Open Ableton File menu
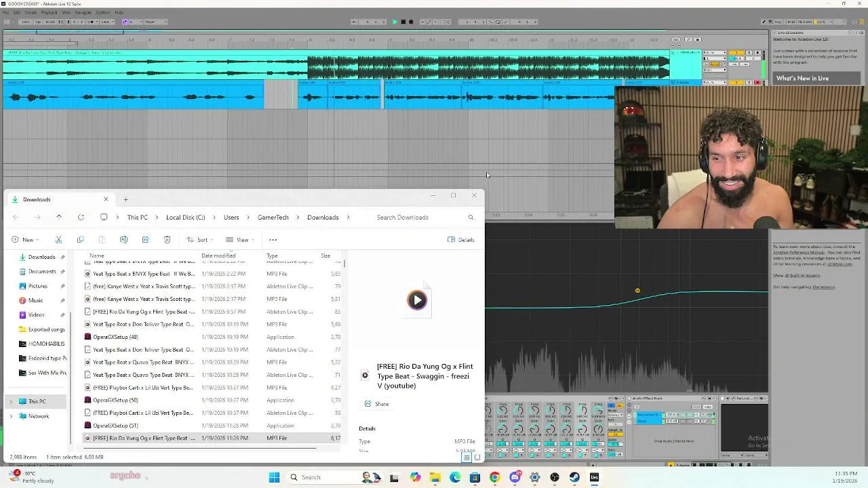This screenshot has height=488, width=868. [x=6, y=12]
